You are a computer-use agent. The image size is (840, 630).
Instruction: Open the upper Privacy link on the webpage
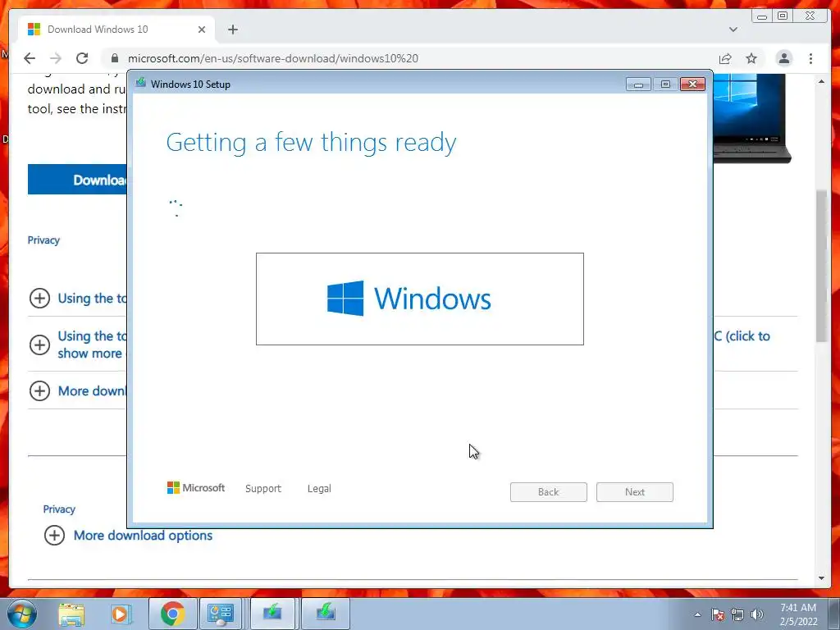43,240
